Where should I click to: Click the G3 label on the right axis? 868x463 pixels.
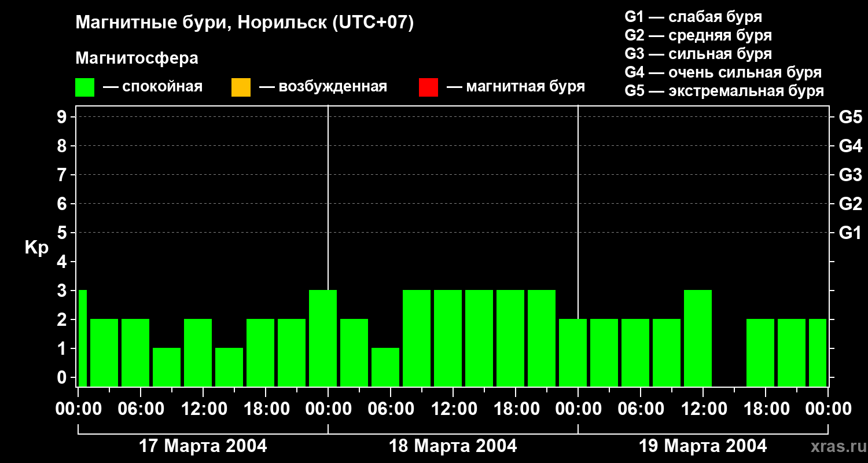(851, 175)
